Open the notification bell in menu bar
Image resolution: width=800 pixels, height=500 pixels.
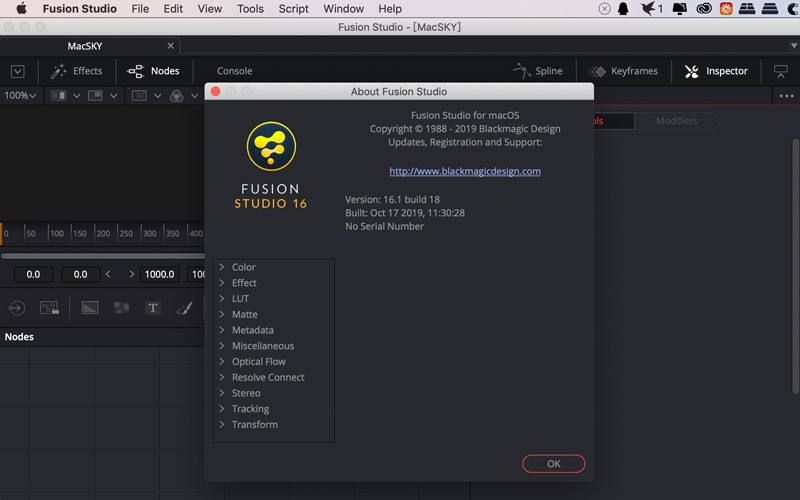point(623,9)
